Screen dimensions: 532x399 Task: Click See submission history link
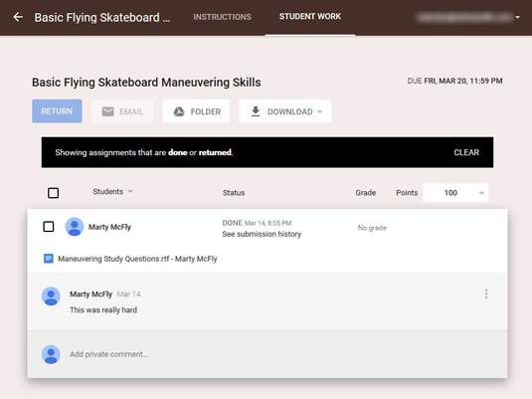point(262,234)
